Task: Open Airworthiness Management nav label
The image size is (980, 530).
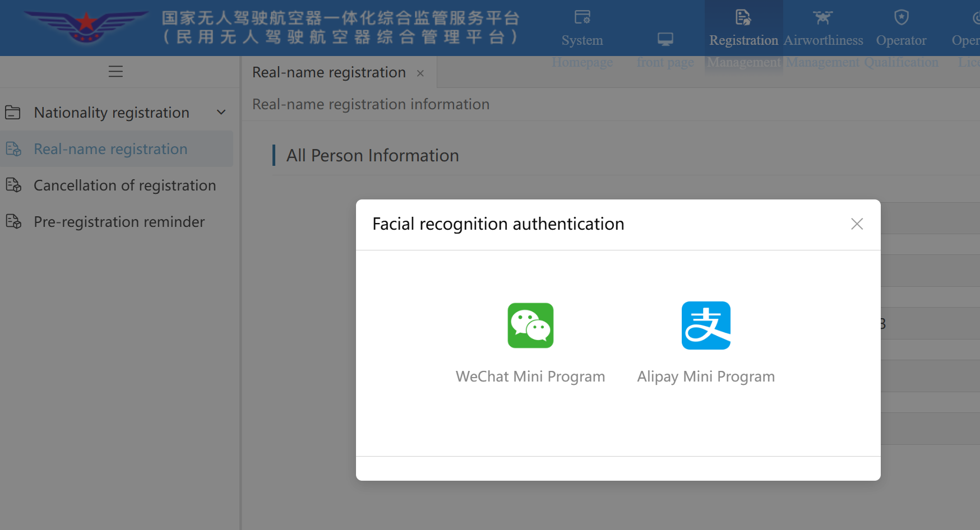Action: coord(823,50)
